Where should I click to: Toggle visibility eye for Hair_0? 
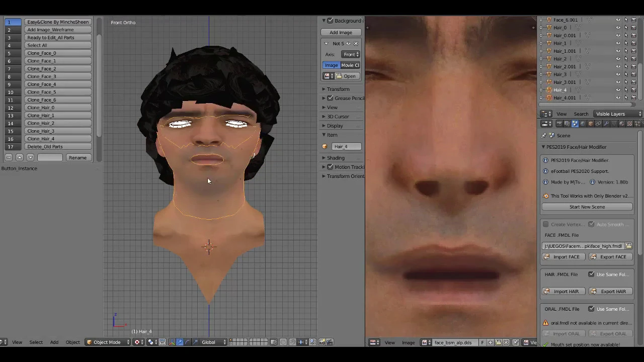[x=618, y=28]
